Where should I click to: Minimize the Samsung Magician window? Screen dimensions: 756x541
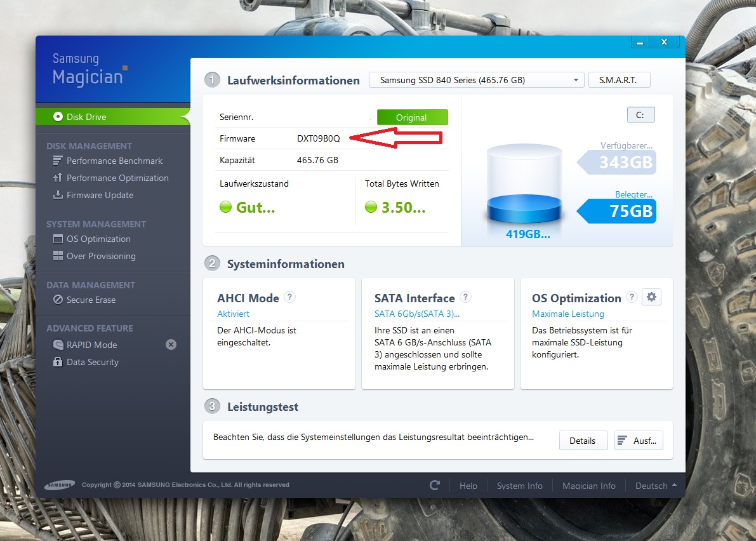tap(640, 43)
